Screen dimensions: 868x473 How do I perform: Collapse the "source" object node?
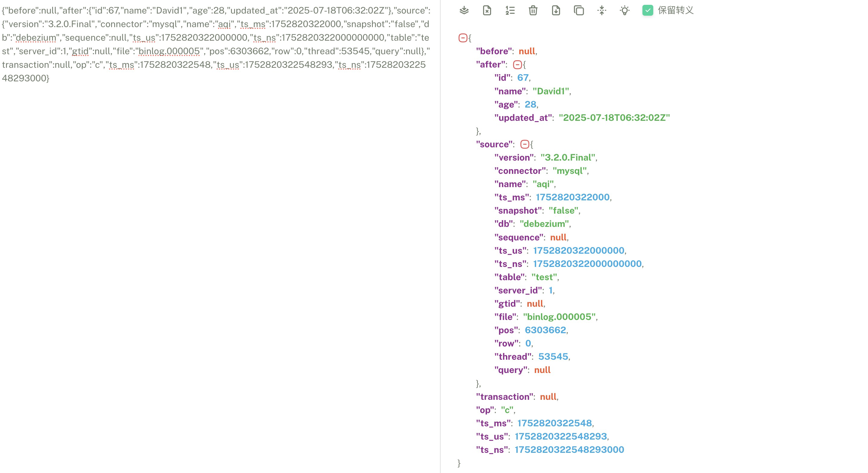click(x=525, y=144)
